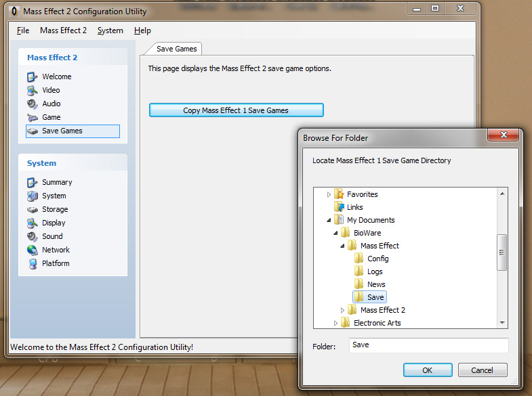This screenshot has width=532, height=396.
Task: Open the Display page label
Action: click(x=54, y=223)
